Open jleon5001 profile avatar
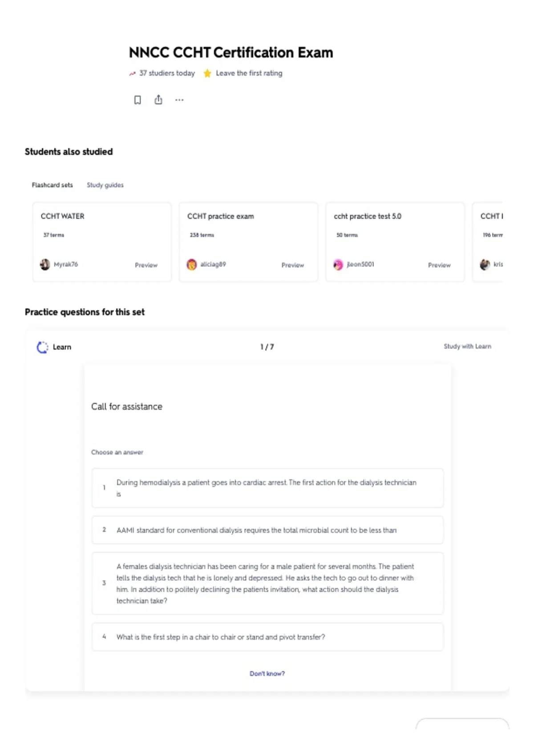 (x=338, y=265)
